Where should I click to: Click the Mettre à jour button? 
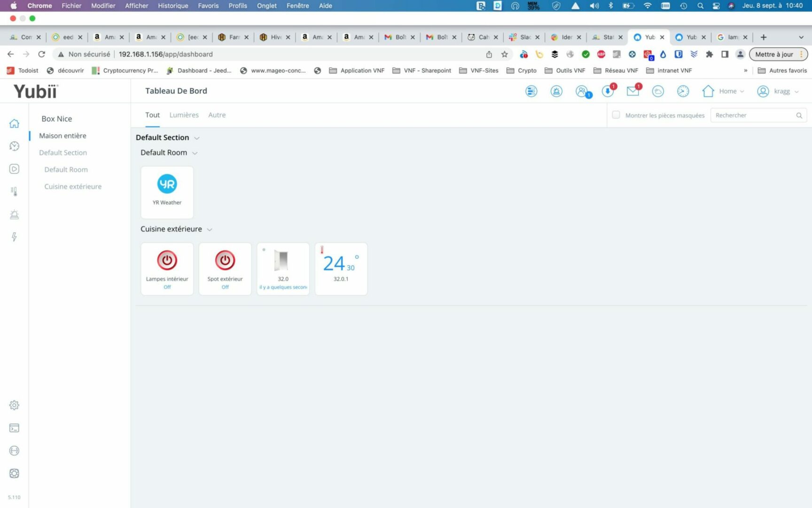click(778, 54)
